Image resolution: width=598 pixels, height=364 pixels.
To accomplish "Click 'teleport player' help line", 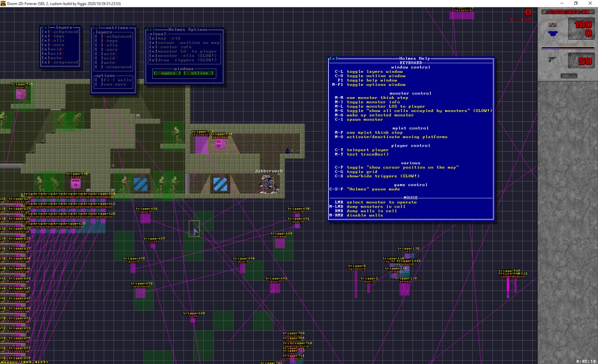I will coord(361,150).
